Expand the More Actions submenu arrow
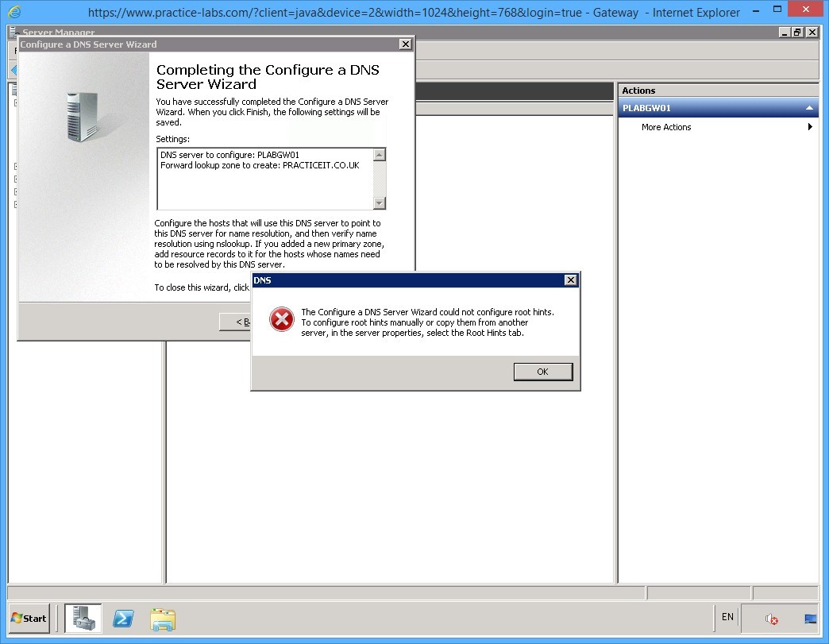The height and width of the screenshot is (644, 829). [x=810, y=126]
